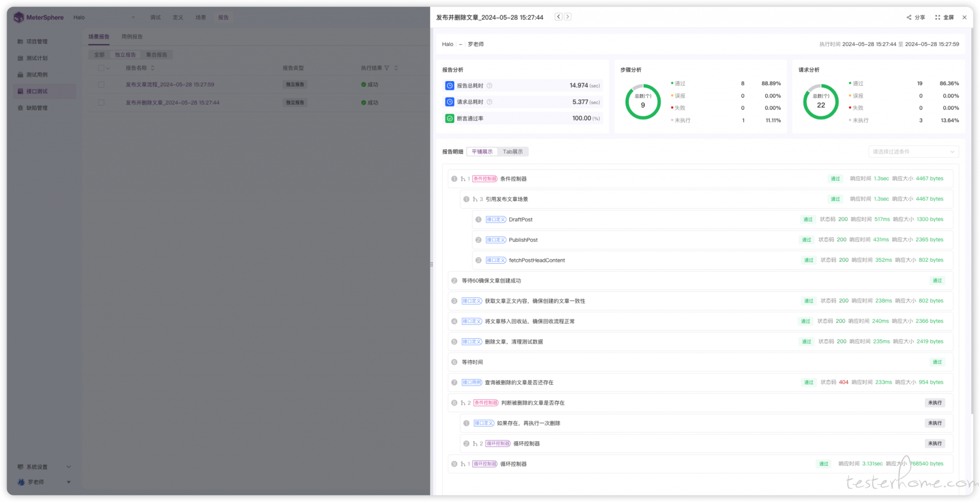Open 项目管理 in the left sidebar

37,41
